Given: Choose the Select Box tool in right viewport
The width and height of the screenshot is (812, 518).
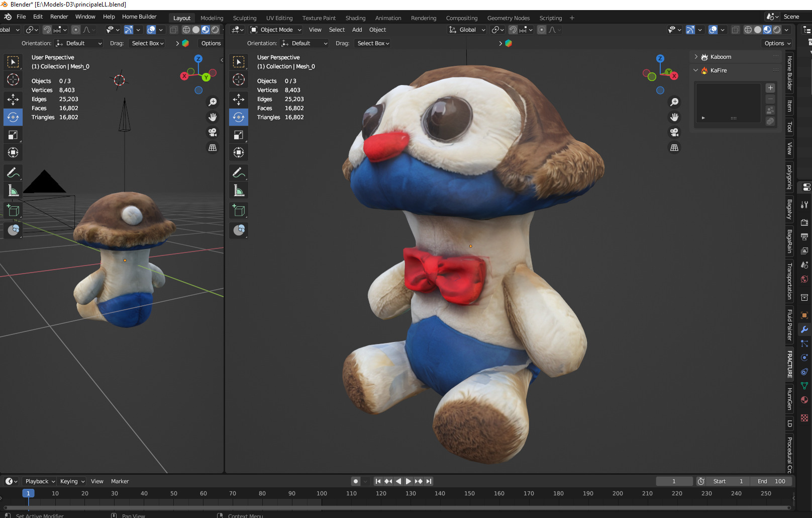Looking at the screenshot, I should (239, 62).
